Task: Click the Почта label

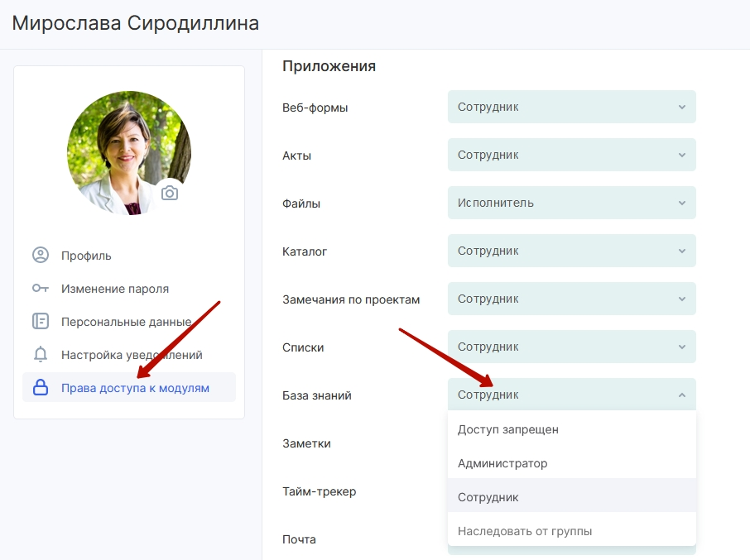Action: pyautogui.click(x=299, y=539)
